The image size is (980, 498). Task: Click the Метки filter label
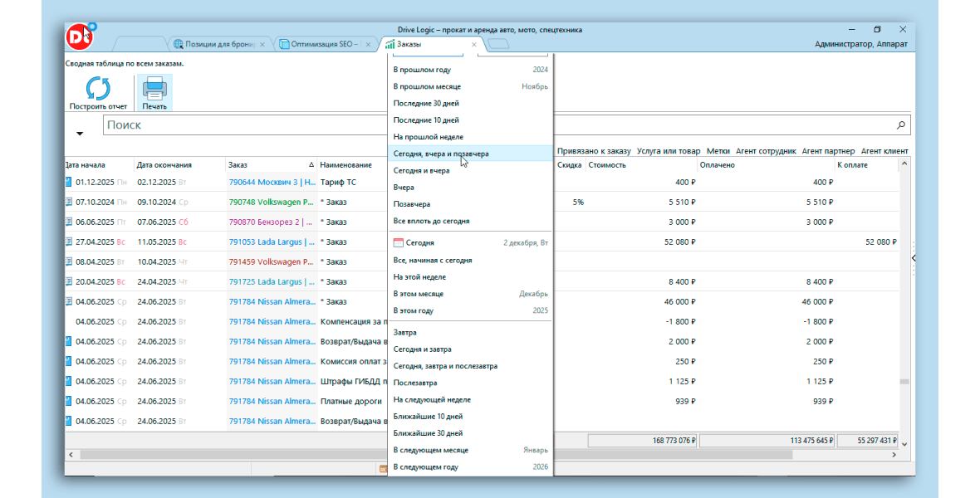click(718, 151)
